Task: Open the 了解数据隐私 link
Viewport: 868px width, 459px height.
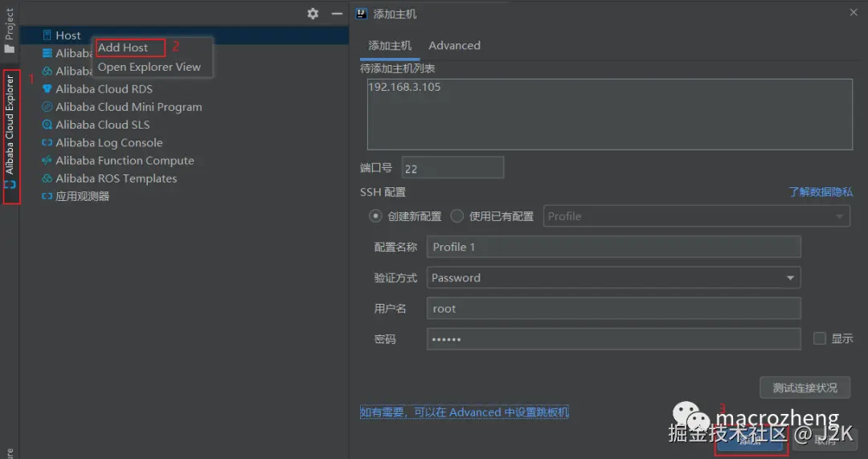Action: (x=821, y=192)
